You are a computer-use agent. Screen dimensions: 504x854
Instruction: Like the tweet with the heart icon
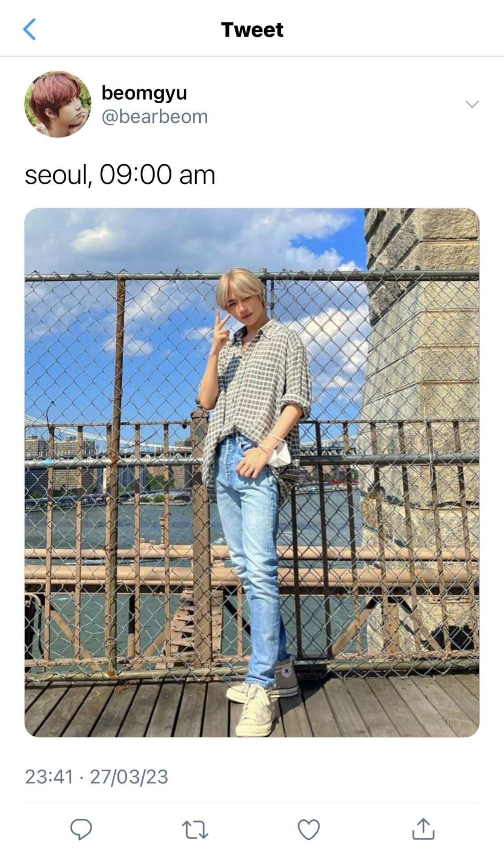tap(309, 830)
